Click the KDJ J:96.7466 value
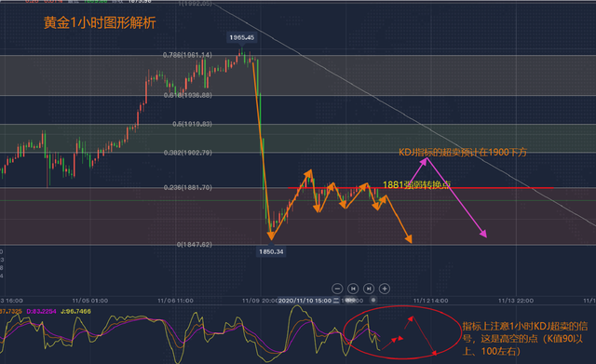This screenshot has height=364, width=596. click(x=75, y=311)
